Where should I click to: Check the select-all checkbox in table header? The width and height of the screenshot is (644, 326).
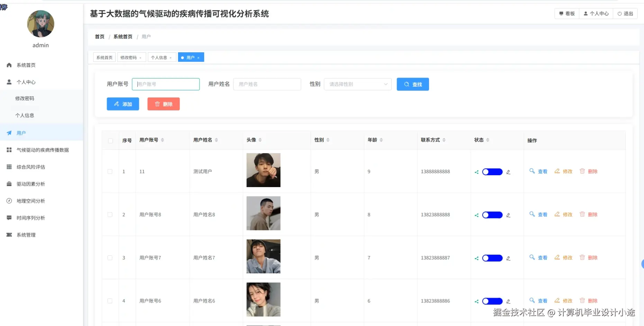[110, 141]
